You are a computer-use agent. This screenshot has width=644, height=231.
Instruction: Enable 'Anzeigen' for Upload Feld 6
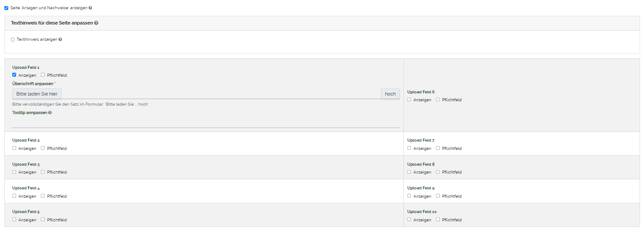click(x=409, y=100)
